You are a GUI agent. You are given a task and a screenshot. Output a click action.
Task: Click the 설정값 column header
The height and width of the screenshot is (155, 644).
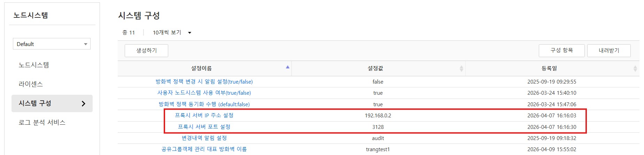[379, 69]
